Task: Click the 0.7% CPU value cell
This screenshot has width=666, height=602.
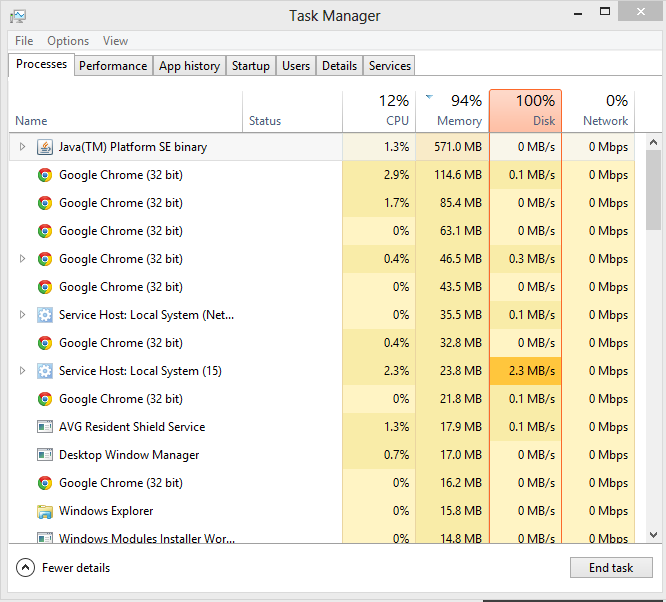Action: 379,455
